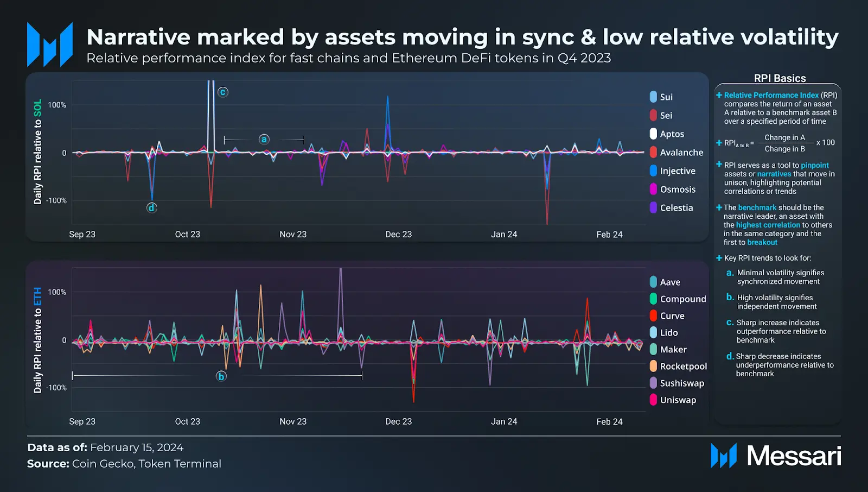Click the Rocketpool legend color swatch

point(654,367)
